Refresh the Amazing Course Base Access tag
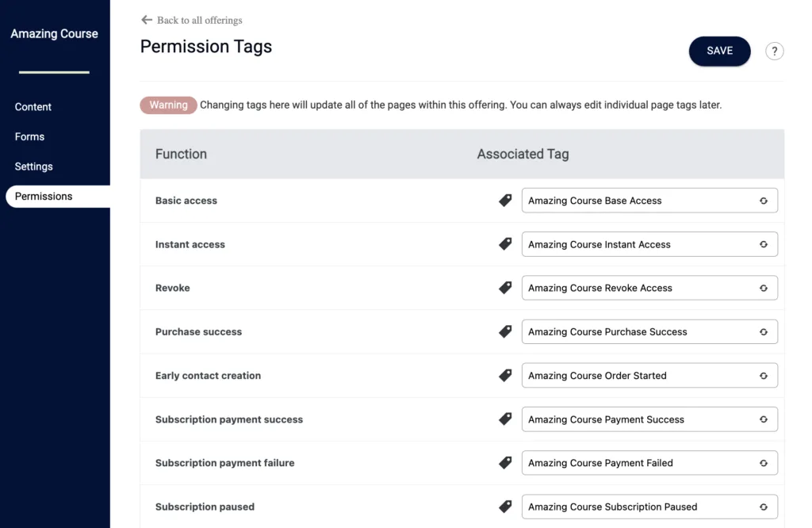The width and height of the screenshot is (812, 528). [x=764, y=201]
